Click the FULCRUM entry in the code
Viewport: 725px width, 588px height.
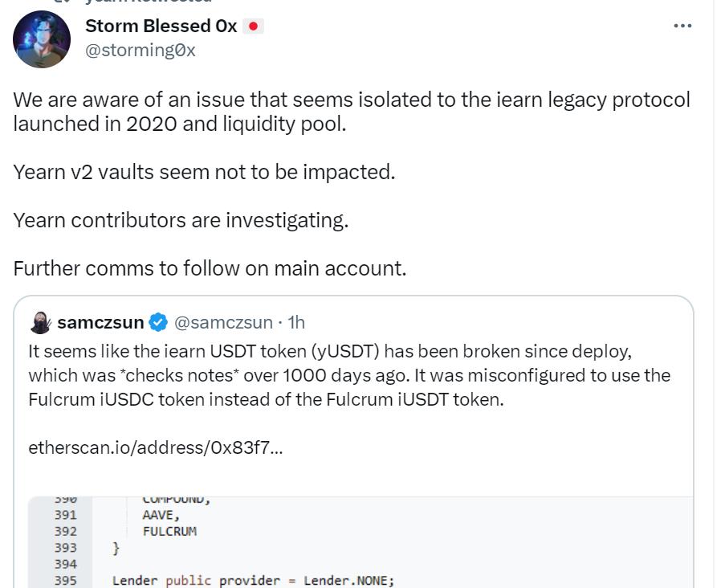click(169, 531)
